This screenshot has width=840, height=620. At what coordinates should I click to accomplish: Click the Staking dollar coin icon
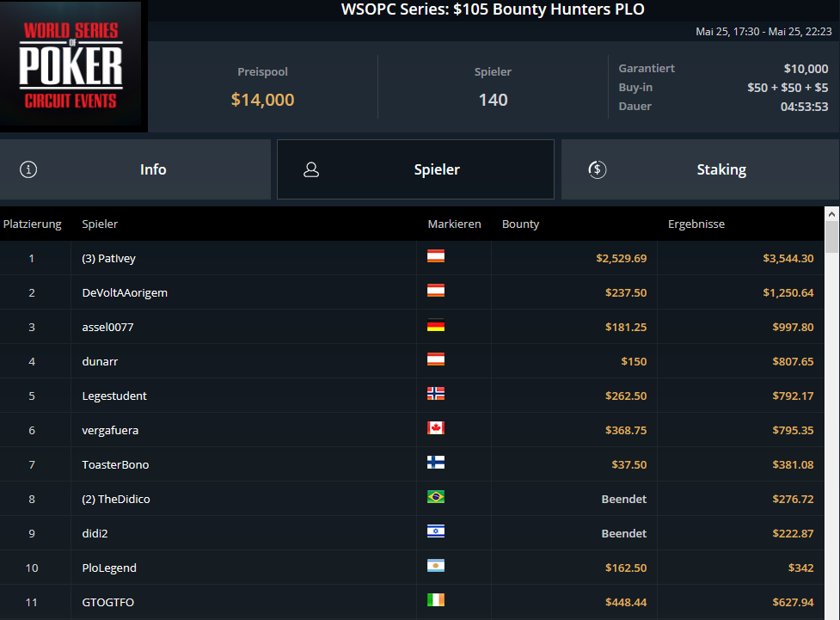click(598, 169)
